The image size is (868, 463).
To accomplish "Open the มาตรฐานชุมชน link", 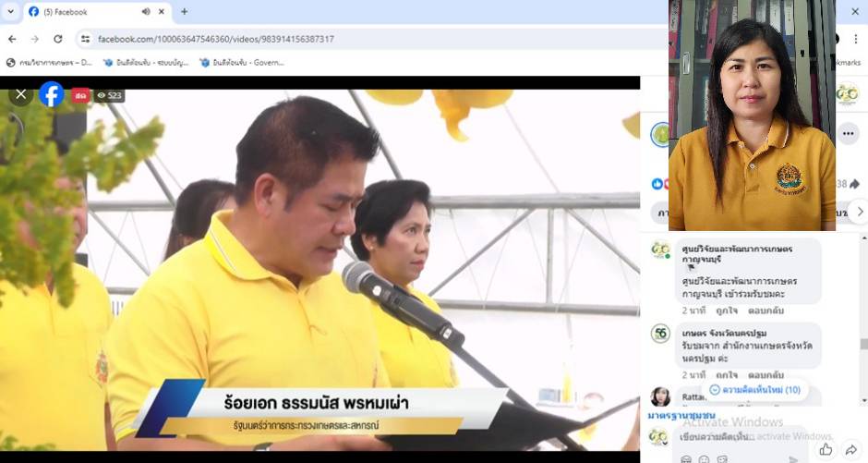I will [681, 415].
